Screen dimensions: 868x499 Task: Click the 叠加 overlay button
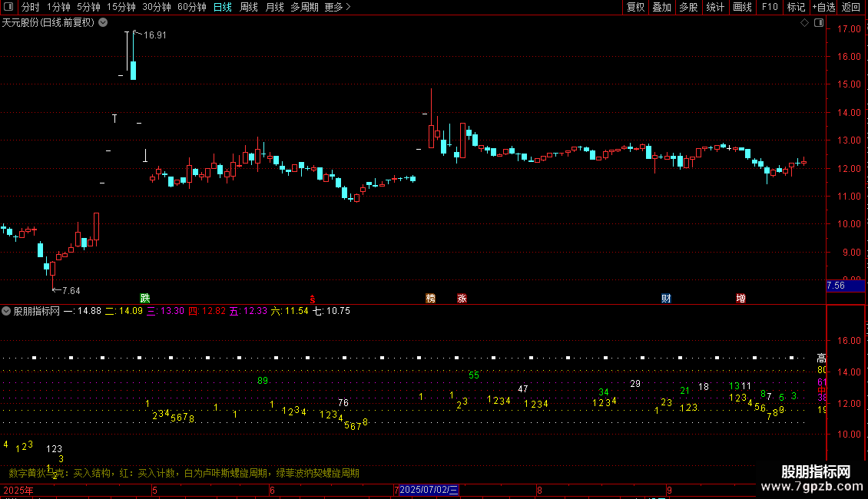click(x=662, y=7)
